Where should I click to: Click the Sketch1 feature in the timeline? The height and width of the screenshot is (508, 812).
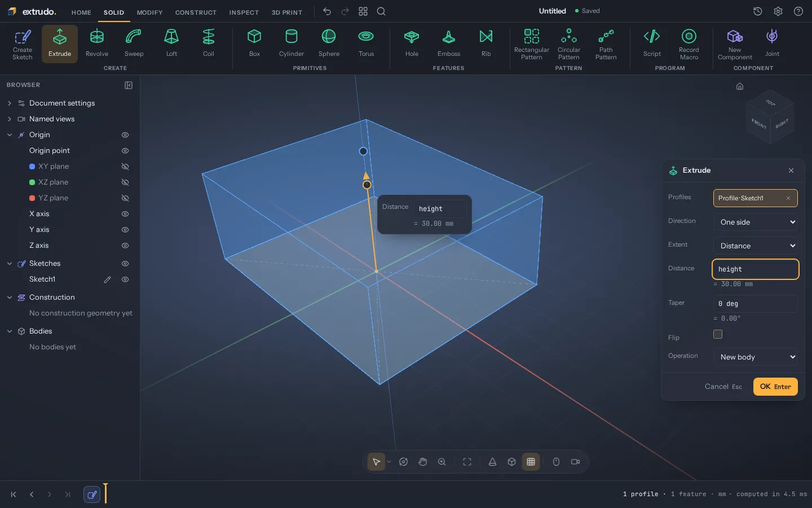pyautogui.click(x=92, y=494)
